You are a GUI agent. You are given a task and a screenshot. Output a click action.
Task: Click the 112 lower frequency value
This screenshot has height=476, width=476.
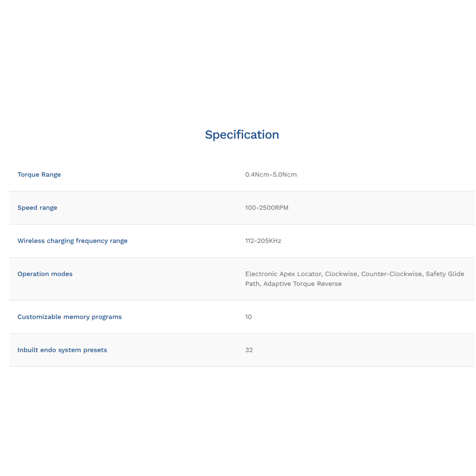[x=250, y=241]
